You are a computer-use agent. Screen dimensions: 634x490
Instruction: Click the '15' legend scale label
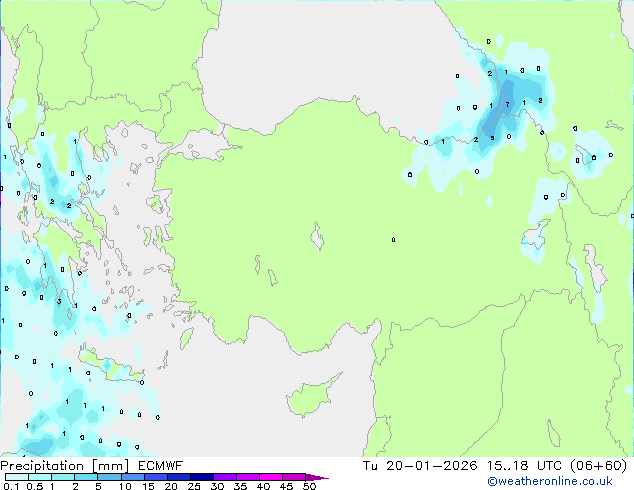tap(148, 486)
